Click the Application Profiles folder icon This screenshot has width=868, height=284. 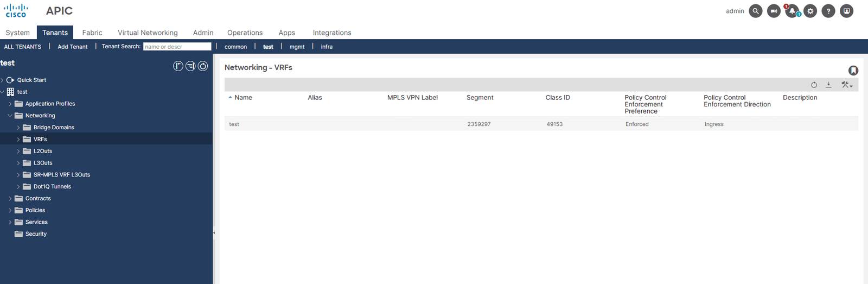18,104
